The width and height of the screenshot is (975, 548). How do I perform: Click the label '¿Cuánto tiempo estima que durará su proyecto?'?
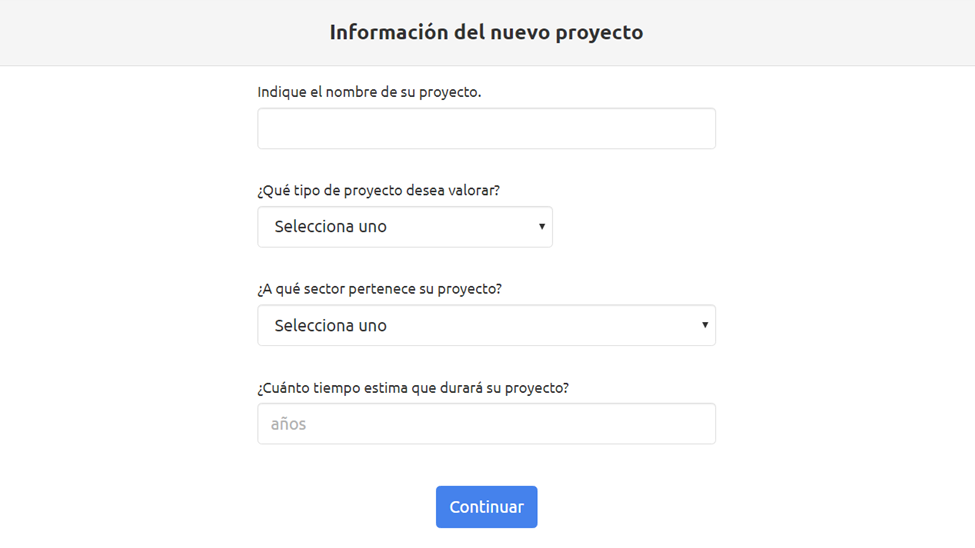tap(413, 388)
